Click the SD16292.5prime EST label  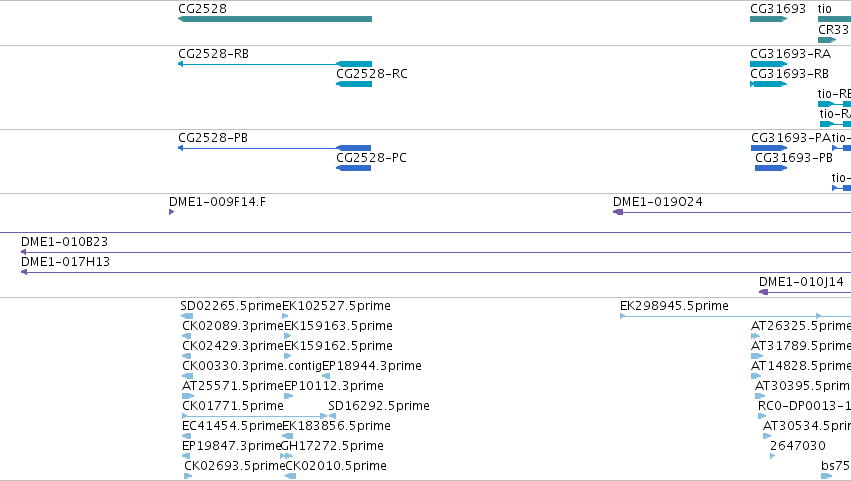(x=379, y=406)
